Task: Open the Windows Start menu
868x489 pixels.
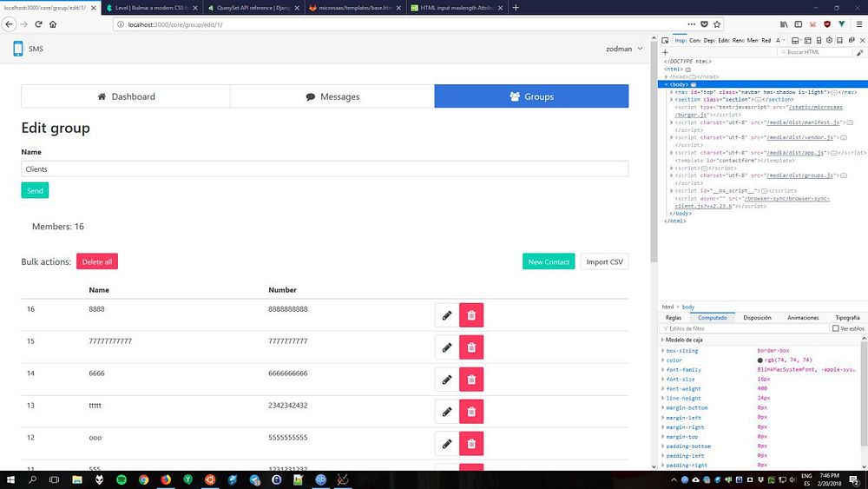Action: 10,479
